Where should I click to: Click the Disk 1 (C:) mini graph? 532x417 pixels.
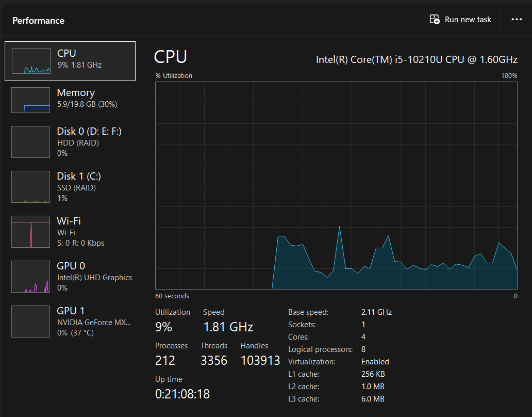tap(31, 187)
